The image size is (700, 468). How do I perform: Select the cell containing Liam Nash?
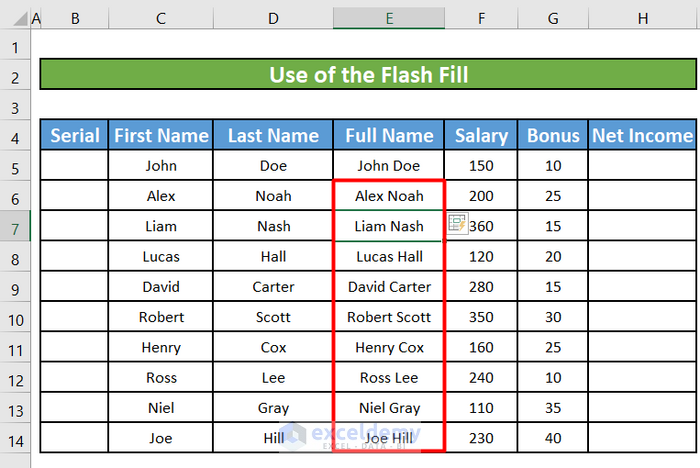[x=389, y=227]
